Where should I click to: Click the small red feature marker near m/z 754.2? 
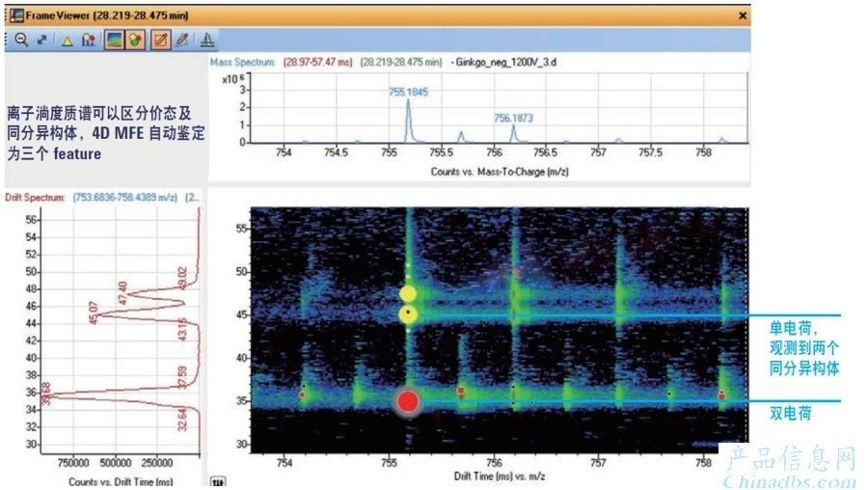(x=302, y=395)
